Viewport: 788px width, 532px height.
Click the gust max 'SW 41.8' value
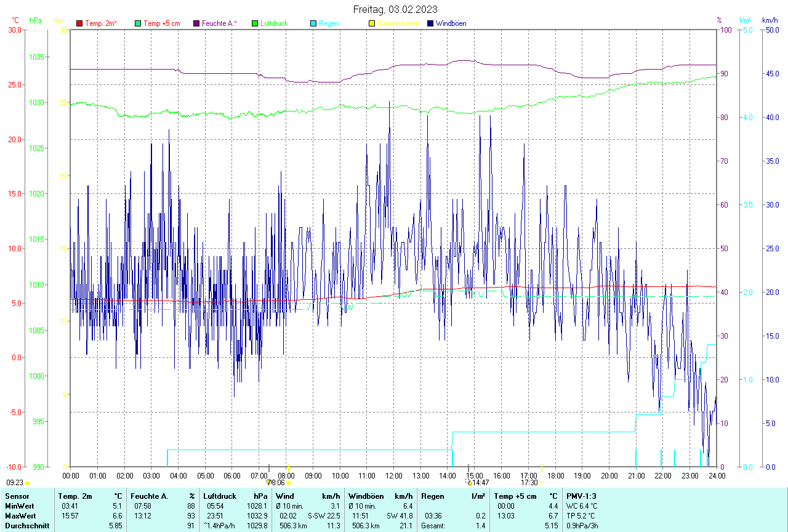400,515
